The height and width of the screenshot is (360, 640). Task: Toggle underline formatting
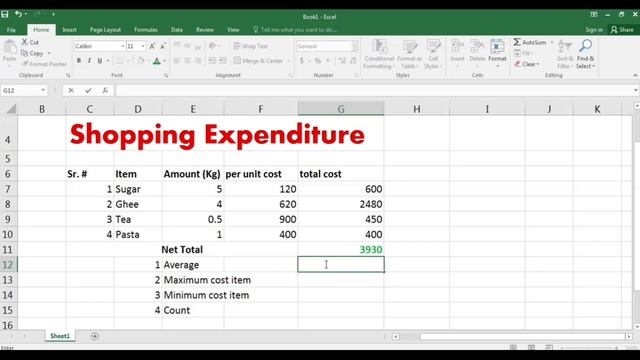[x=100, y=60]
